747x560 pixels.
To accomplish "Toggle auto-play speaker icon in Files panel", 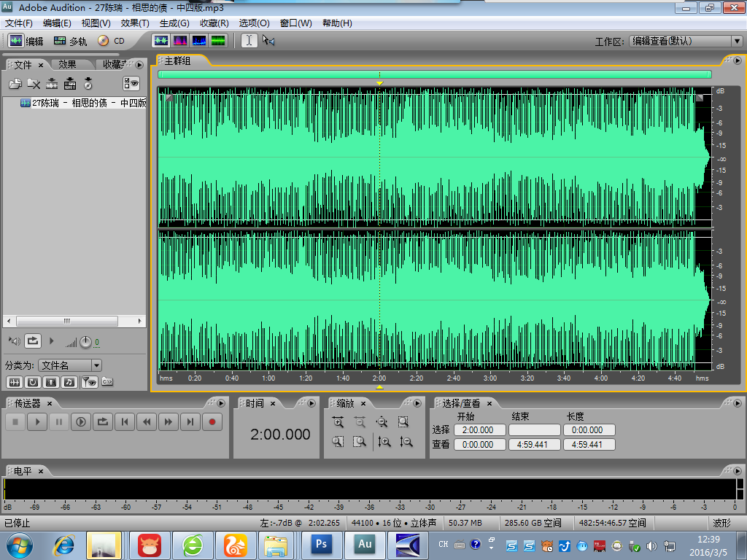I will tap(15, 341).
